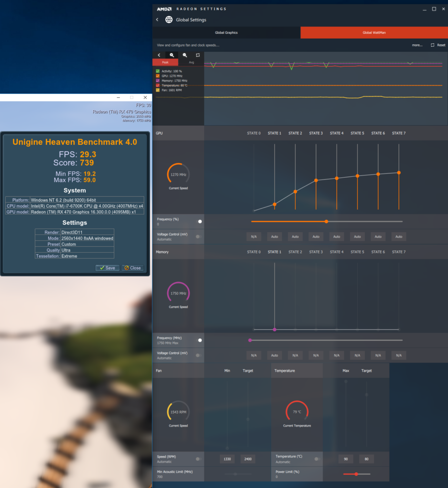Viewport: 448px width, 488px height.
Task: Click the more... link
Action: point(417,45)
